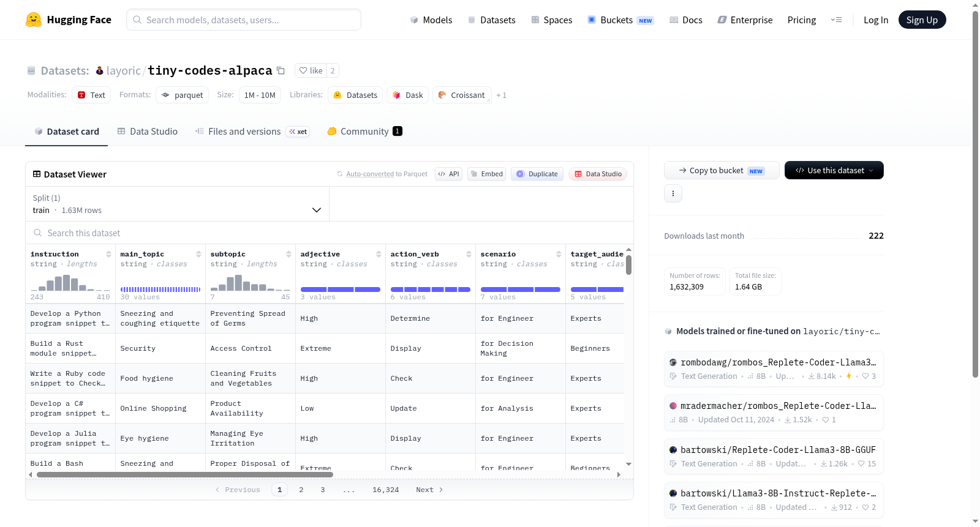Like the dataset with heart button
Screen dimensions: 980x527
pos(311,70)
